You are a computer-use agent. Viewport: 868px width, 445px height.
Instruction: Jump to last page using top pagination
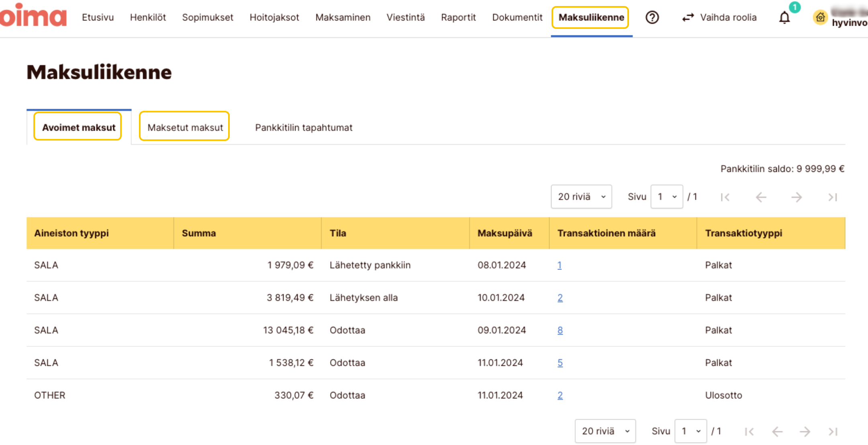(x=833, y=197)
